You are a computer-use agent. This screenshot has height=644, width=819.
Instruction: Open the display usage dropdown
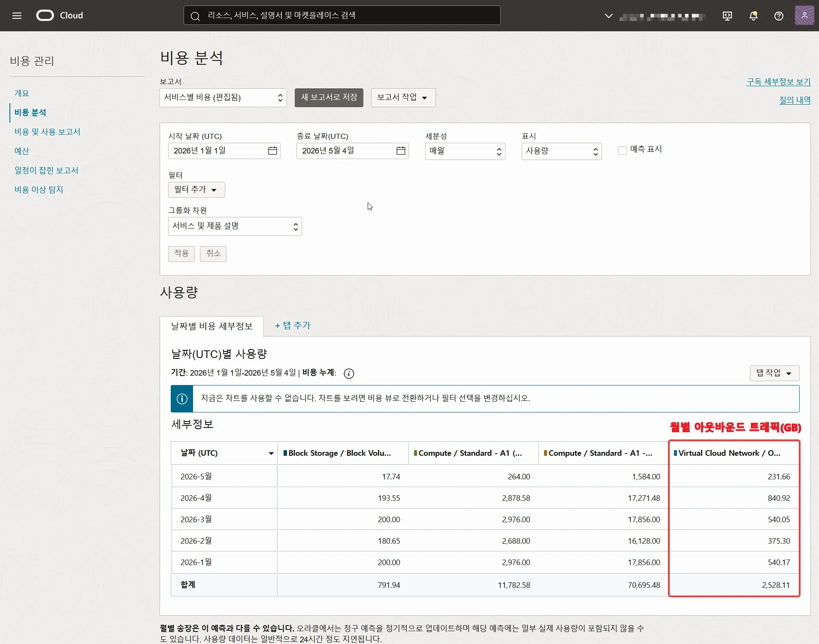tap(561, 151)
